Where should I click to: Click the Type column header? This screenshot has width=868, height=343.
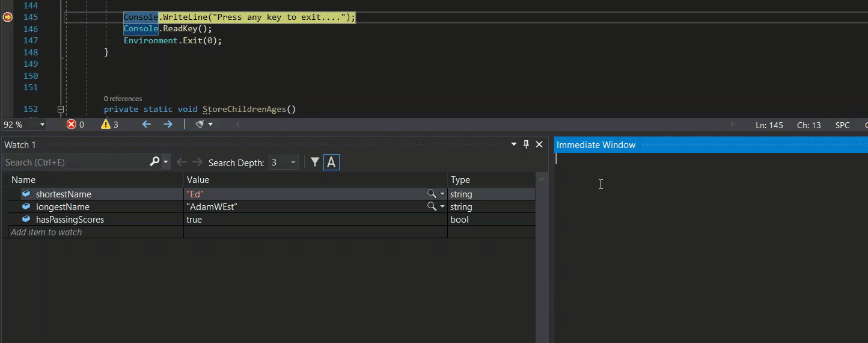tap(491, 180)
